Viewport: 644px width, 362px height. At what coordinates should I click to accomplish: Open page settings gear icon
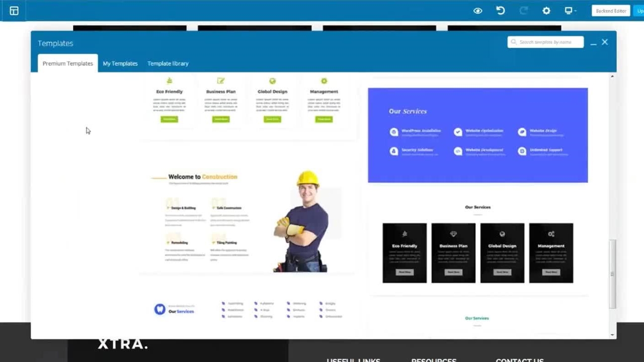click(546, 11)
